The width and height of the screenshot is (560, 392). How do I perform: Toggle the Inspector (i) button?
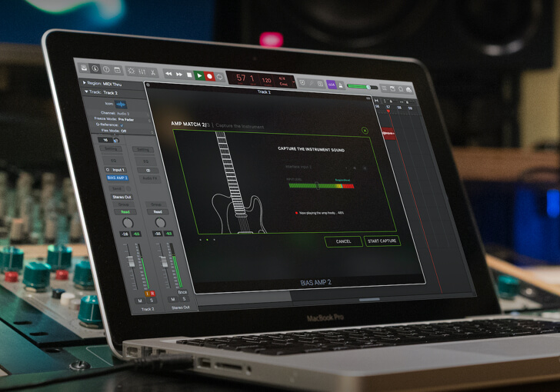click(x=95, y=68)
